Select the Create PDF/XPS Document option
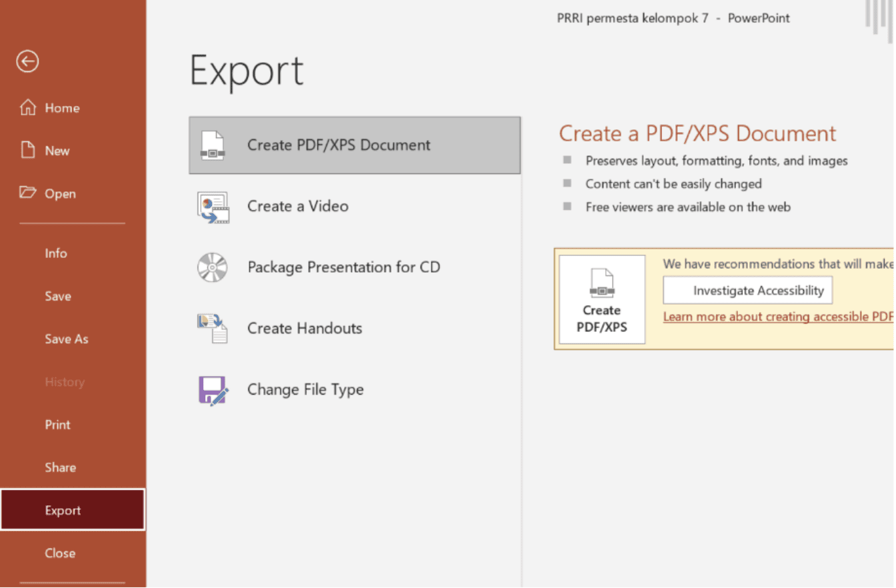This screenshot has width=896, height=588. tap(355, 145)
